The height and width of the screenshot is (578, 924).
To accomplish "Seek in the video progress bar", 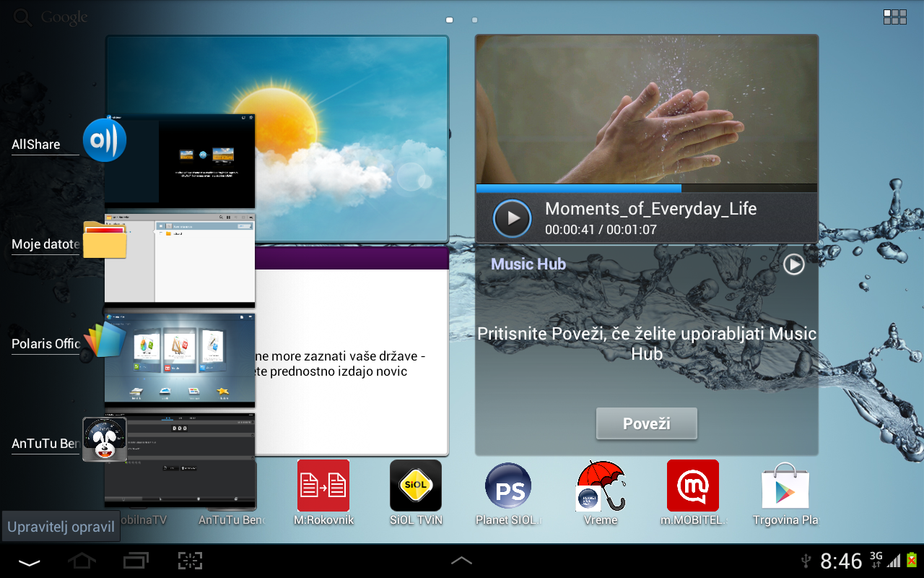I will [x=646, y=188].
